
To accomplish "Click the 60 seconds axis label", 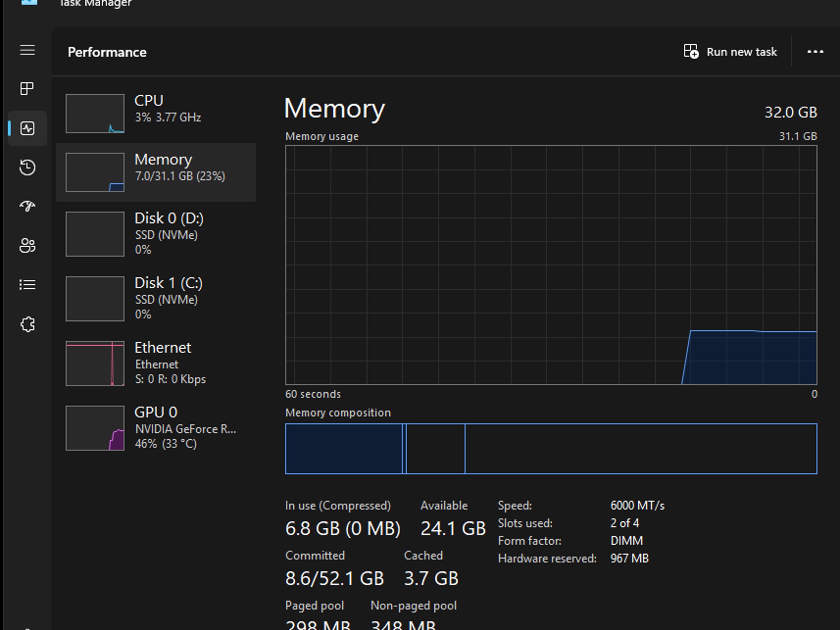I will coord(313,394).
